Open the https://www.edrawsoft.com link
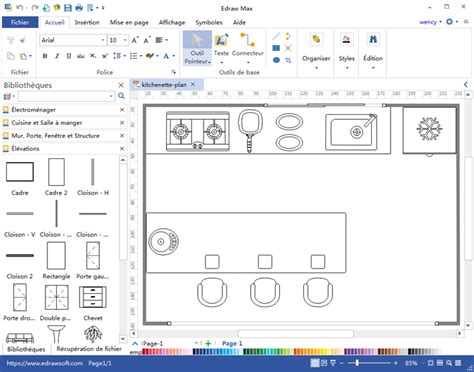Screen dimensions: 474x372 point(45,363)
